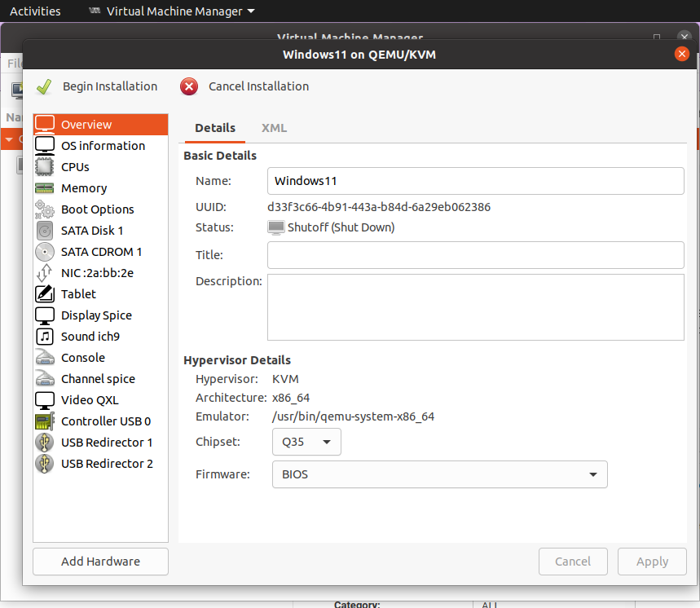The image size is (700, 608).
Task: Open the Activities overview
Action: click(x=35, y=11)
